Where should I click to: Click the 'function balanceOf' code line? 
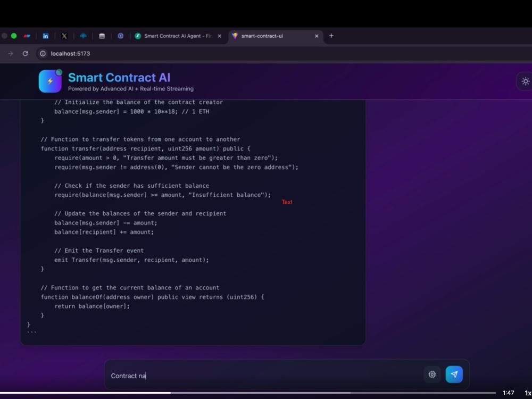152,297
